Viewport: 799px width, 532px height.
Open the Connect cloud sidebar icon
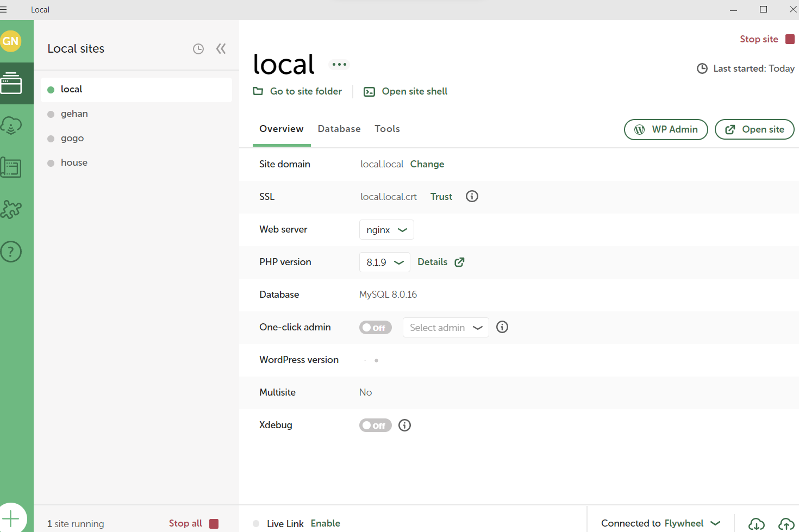pos(11,126)
